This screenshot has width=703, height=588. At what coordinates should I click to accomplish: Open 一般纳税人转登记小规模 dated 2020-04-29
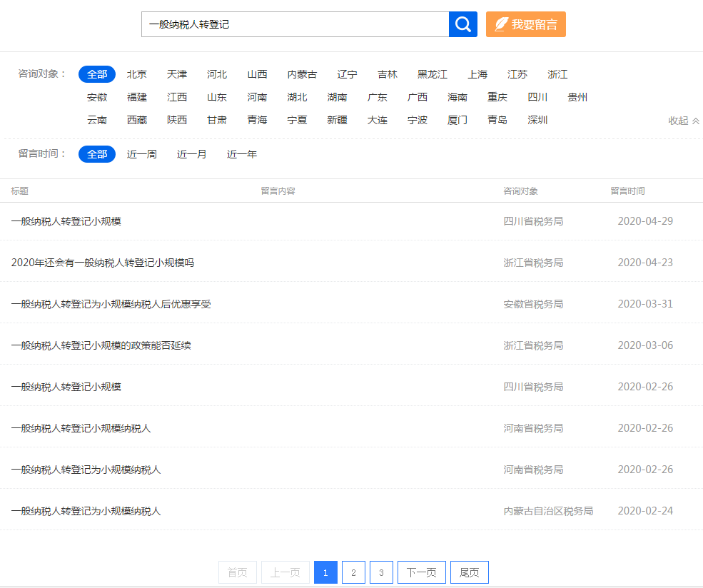tap(66, 221)
